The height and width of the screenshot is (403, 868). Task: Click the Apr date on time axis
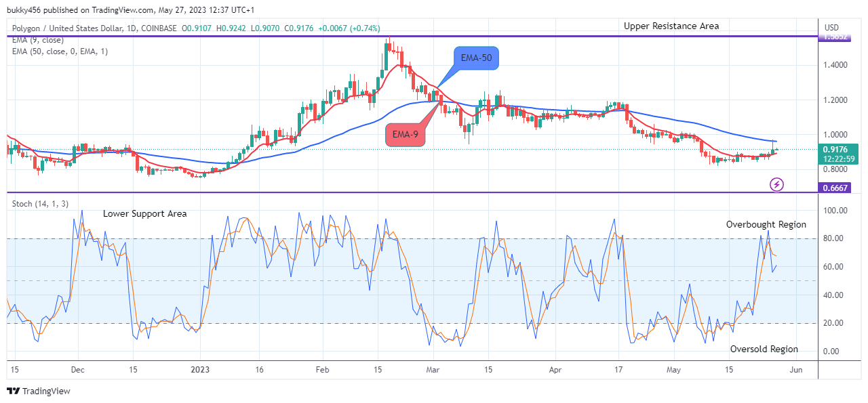point(555,370)
